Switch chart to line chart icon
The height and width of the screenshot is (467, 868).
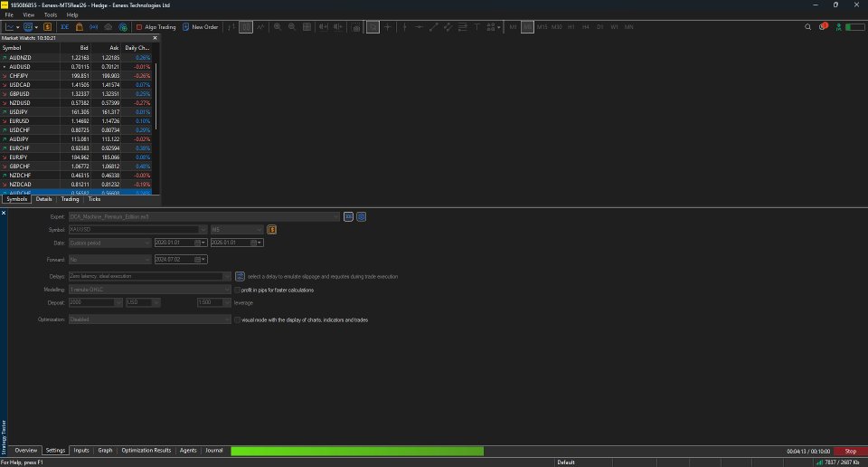point(260,26)
